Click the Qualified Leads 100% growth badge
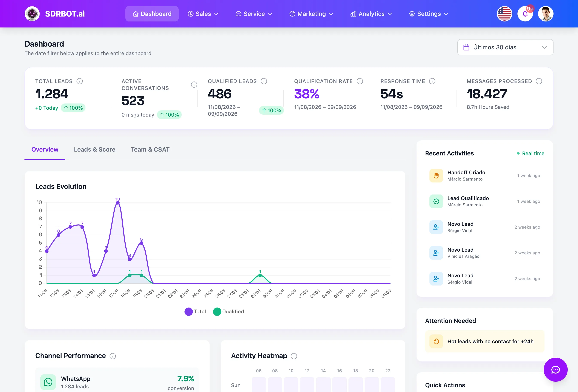 [271, 110]
